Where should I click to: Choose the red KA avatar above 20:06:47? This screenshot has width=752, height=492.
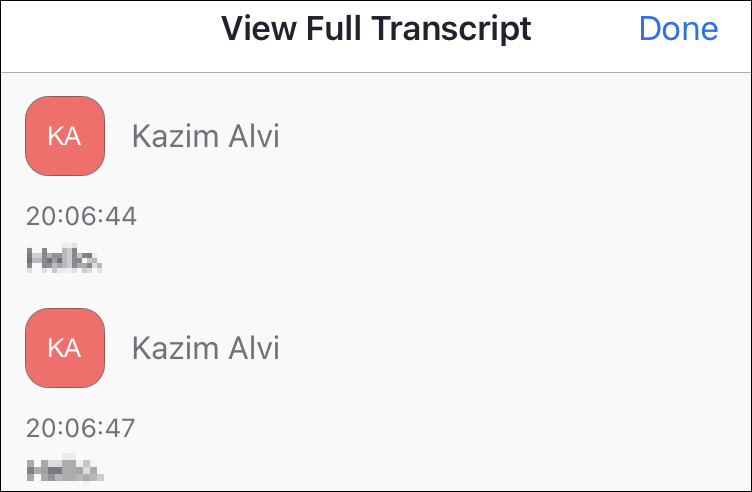pos(65,348)
